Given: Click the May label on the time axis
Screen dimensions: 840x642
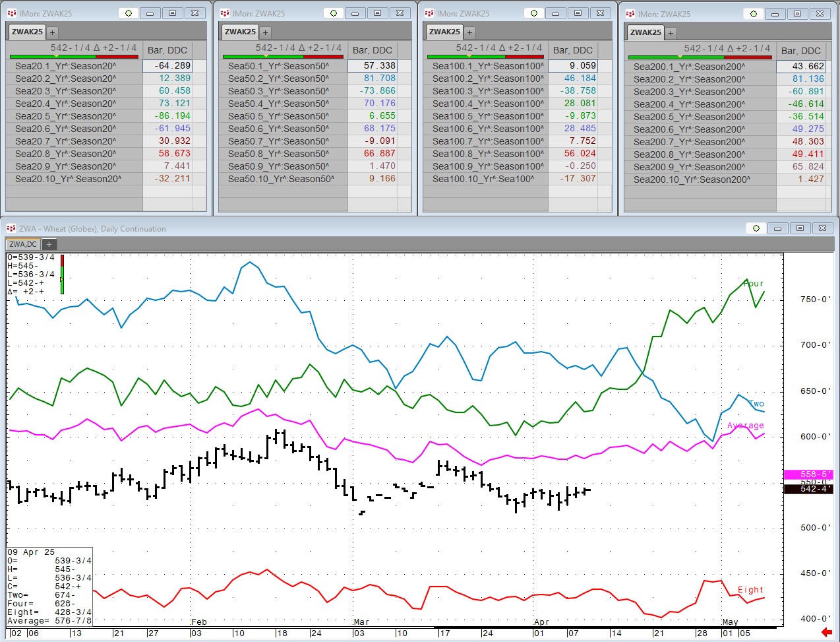Looking at the screenshot, I should point(731,622).
